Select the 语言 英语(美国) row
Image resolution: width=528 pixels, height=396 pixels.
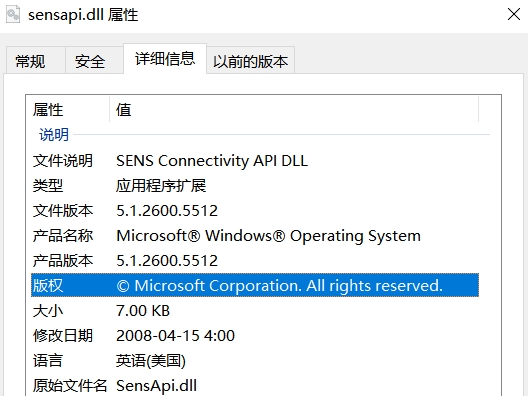click(x=255, y=360)
